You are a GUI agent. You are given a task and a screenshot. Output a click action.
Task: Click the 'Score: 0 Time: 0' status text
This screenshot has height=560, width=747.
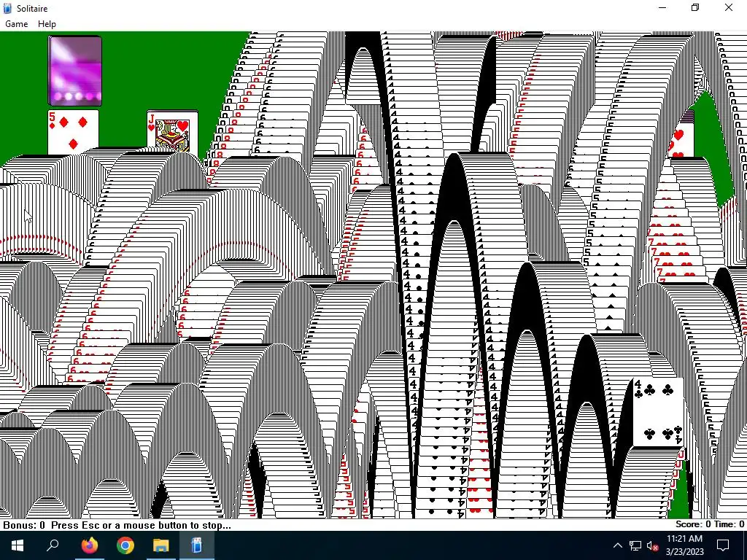[710, 524]
